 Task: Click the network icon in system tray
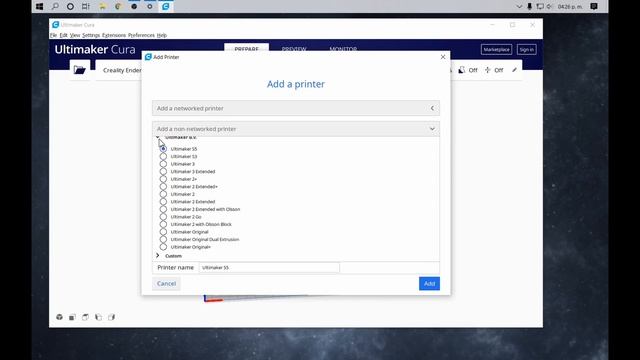click(540, 6)
